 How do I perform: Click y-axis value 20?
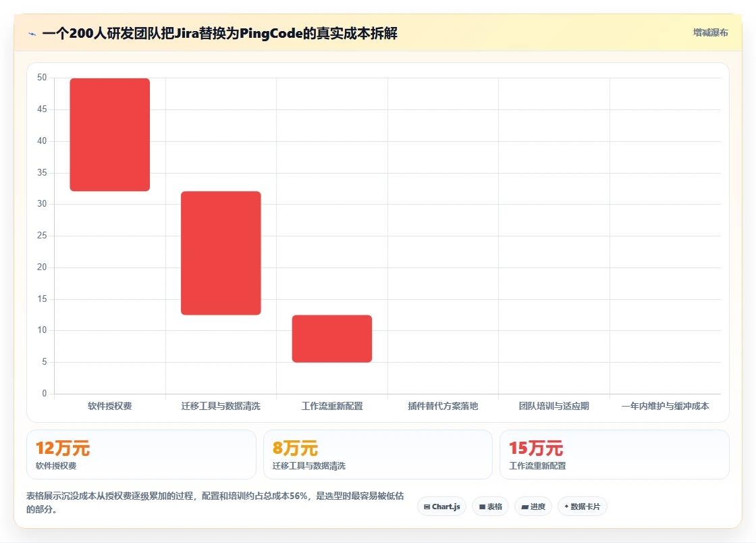42,267
